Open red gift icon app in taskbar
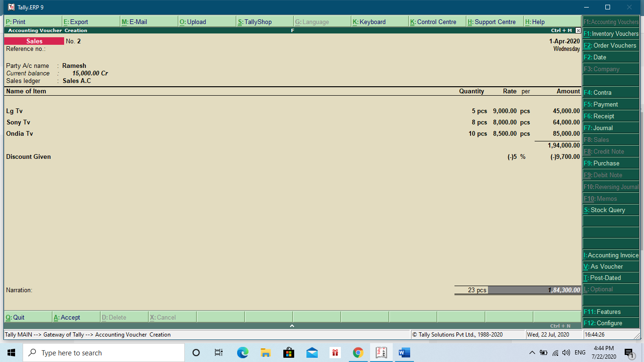 pos(335,353)
